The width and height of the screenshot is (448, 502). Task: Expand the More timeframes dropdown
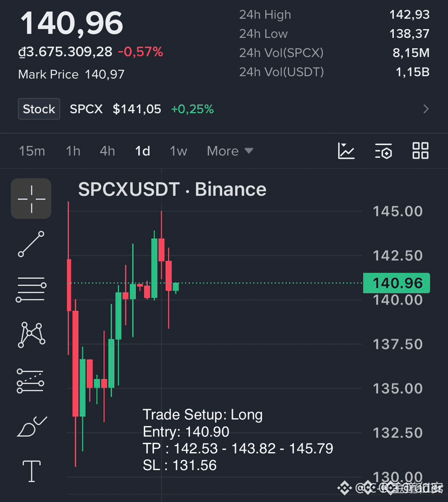230,151
